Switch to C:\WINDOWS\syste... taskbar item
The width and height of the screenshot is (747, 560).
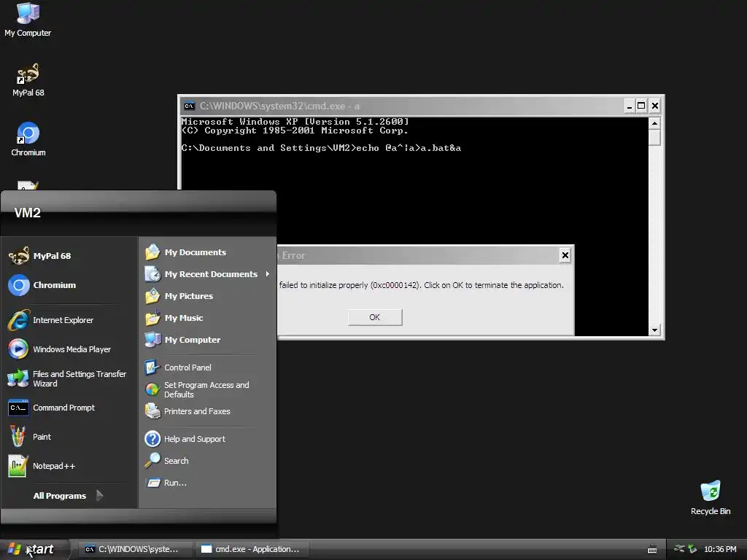click(134, 549)
